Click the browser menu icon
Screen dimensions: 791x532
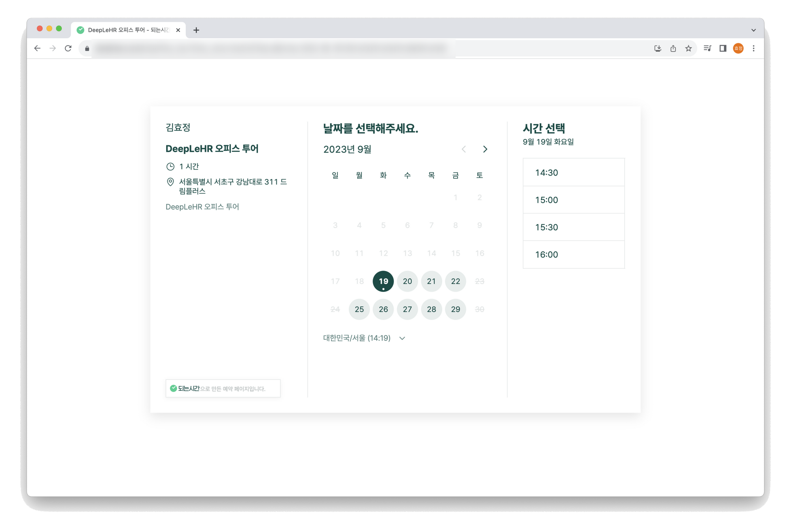click(x=754, y=48)
